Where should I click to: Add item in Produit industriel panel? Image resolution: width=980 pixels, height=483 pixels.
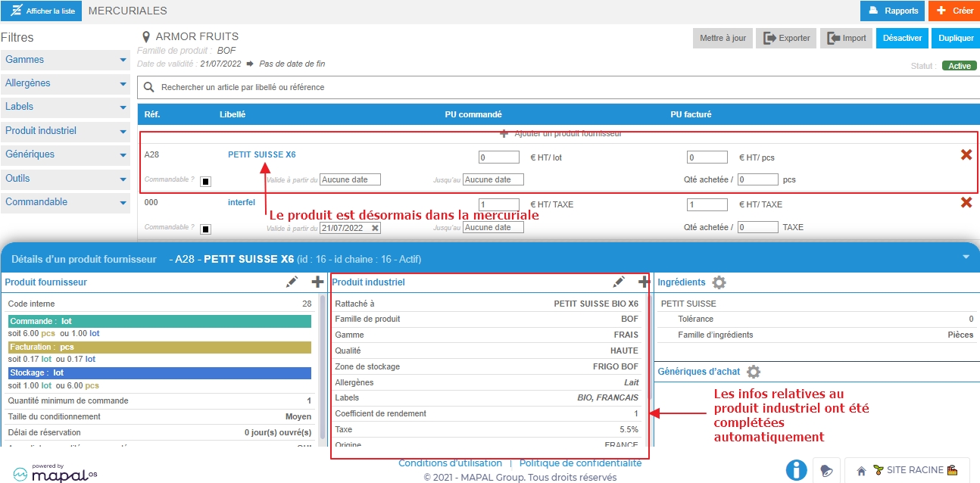click(x=644, y=282)
